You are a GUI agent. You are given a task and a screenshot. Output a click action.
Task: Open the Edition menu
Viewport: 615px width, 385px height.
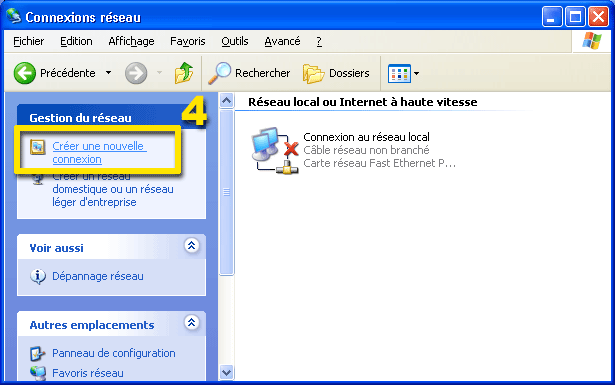click(76, 41)
